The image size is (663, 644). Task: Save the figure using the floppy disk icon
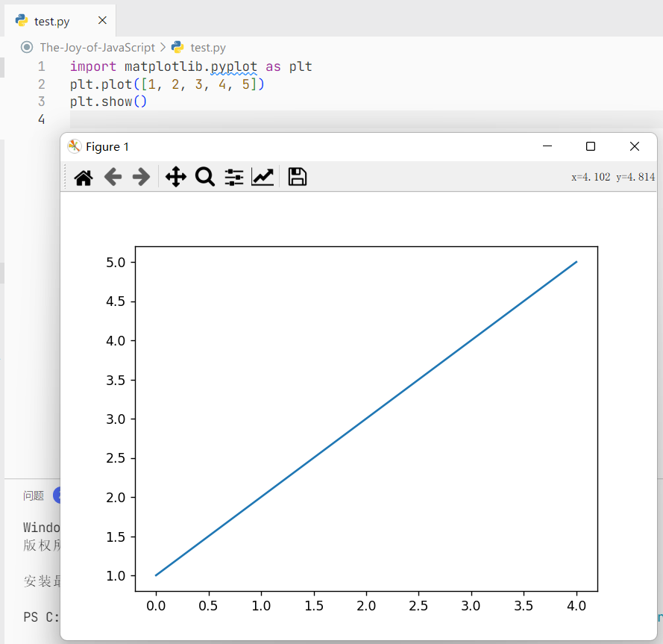click(x=297, y=177)
